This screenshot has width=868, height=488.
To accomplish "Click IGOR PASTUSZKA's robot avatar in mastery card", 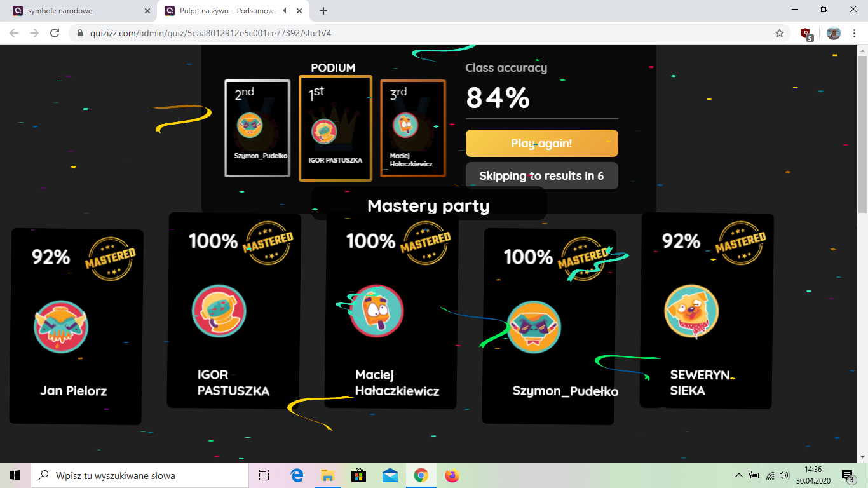I will tap(219, 311).
